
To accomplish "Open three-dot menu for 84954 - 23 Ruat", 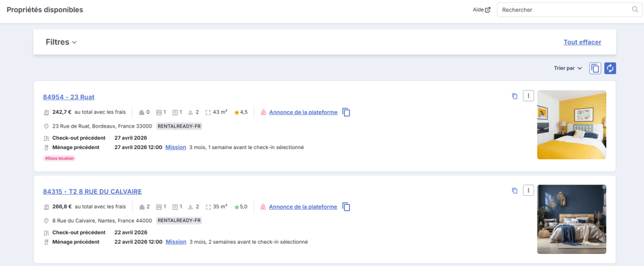I will point(528,96).
